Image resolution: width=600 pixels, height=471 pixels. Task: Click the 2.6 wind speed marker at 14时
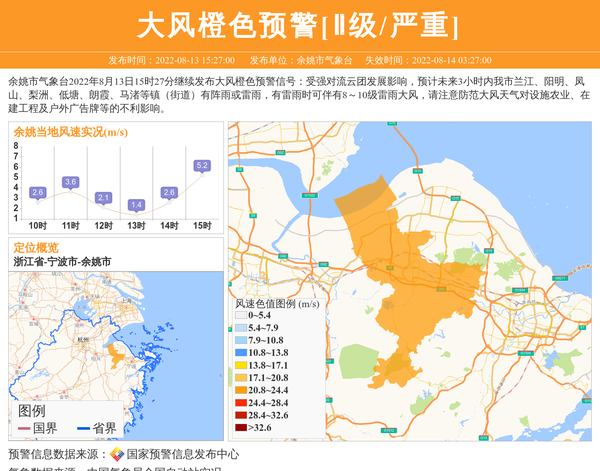[x=169, y=192]
